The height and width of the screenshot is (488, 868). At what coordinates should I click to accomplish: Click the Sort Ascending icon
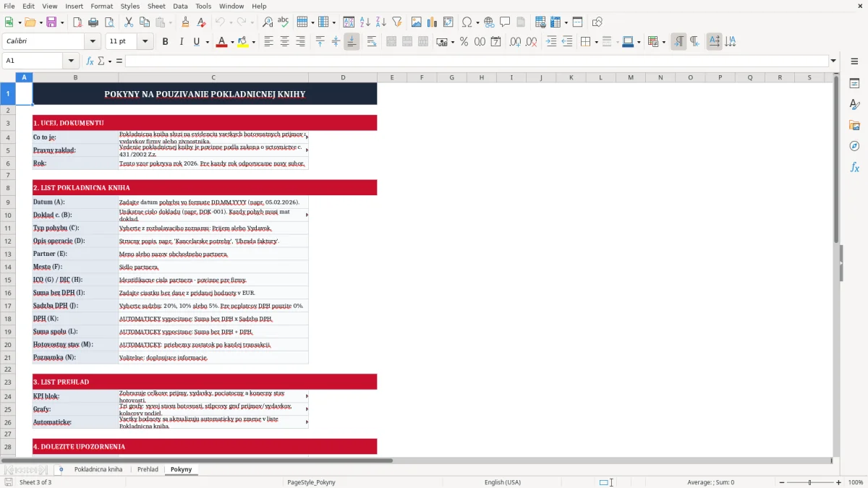tap(365, 22)
